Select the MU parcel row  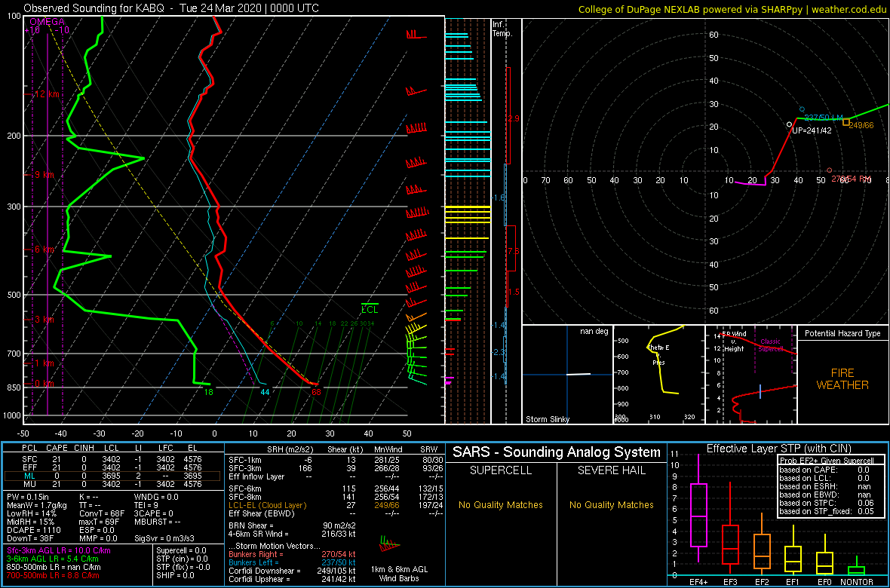(114, 484)
